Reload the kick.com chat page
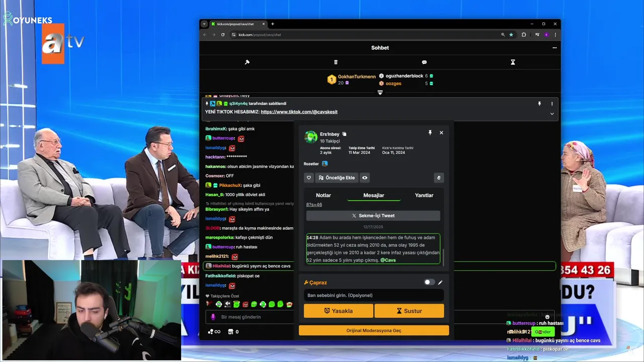644x362 pixels. pyautogui.click(x=223, y=35)
